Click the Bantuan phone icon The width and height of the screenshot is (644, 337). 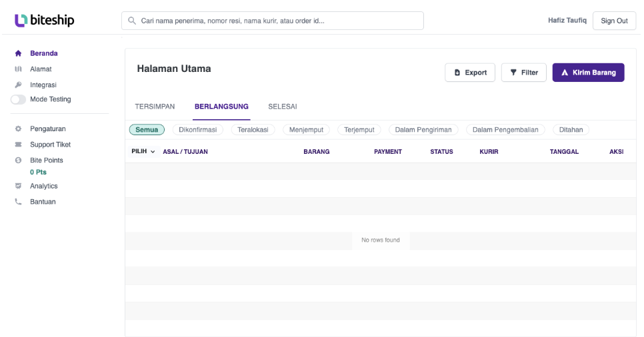click(x=18, y=202)
